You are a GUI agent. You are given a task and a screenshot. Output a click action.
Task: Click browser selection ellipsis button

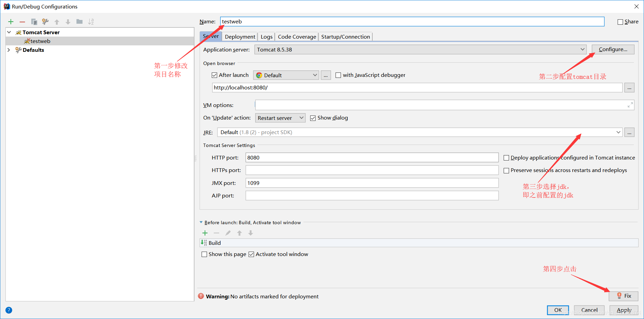(326, 75)
